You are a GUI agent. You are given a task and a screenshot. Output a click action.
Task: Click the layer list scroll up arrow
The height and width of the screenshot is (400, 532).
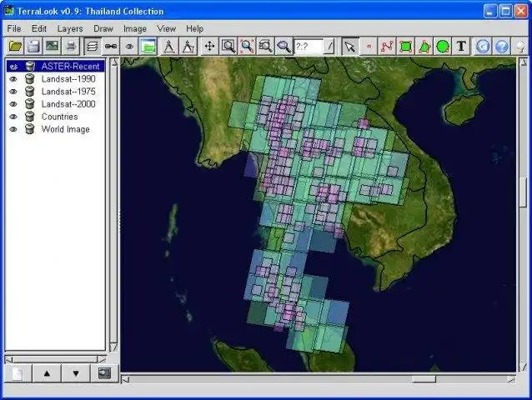pos(114,62)
